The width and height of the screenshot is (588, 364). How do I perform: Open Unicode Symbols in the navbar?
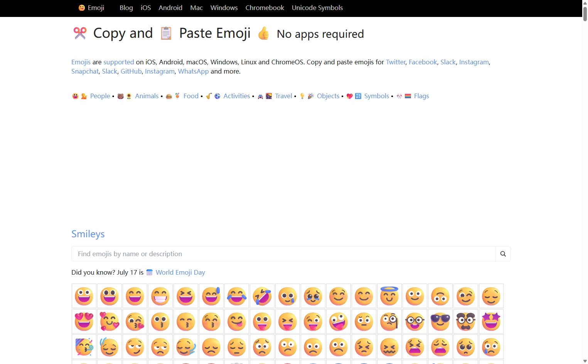pos(317,8)
